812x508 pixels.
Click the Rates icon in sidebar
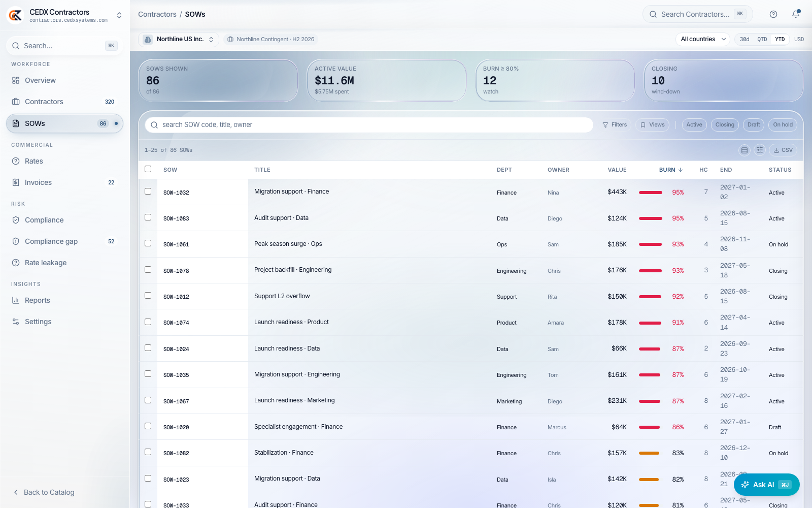tap(16, 161)
